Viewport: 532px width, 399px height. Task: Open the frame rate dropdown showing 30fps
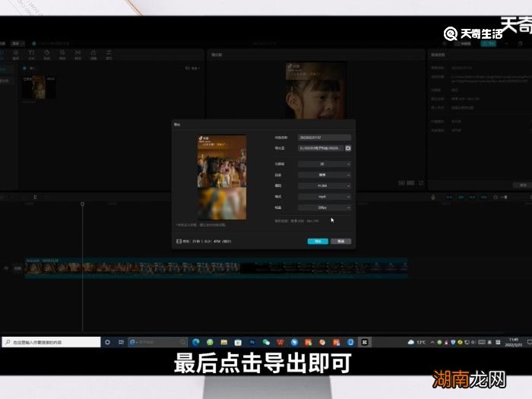[x=325, y=207]
